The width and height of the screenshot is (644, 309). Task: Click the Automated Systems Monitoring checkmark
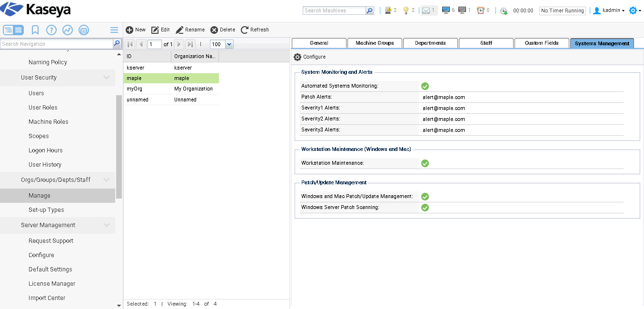click(x=425, y=86)
